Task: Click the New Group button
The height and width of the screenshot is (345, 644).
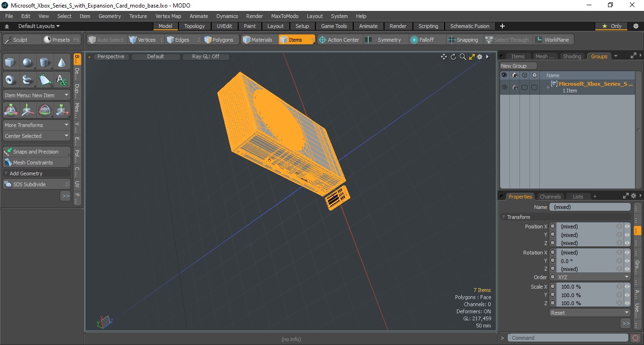Action: pyautogui.click(x=519, y=66)
